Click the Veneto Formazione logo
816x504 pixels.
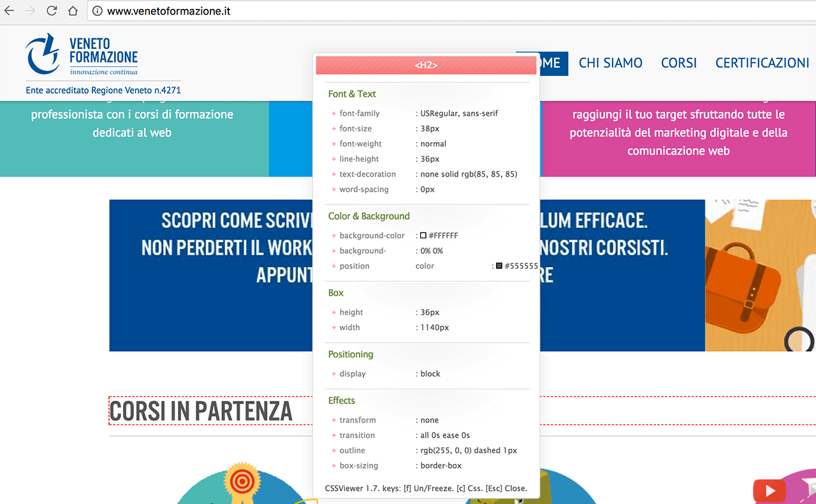point(82,55)
